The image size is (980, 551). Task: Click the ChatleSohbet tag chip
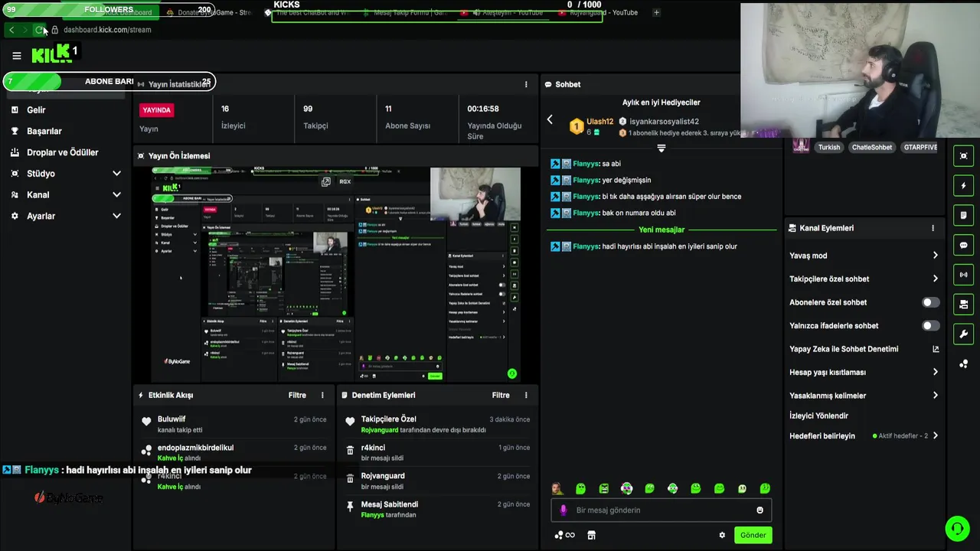[872, 147]
